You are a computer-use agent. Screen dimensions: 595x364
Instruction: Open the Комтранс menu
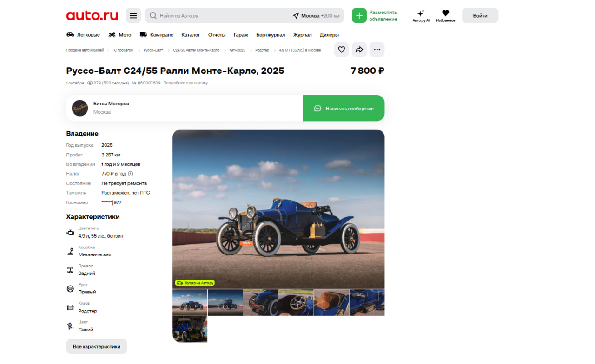pos(156,35)
